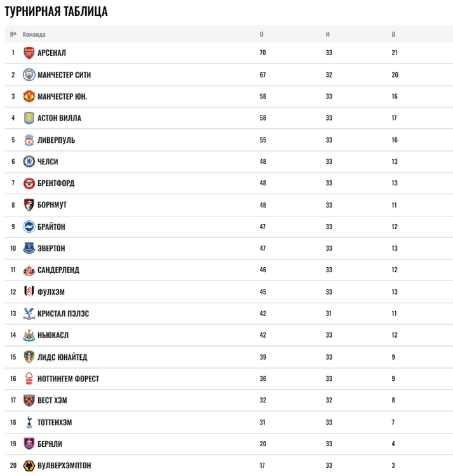
Task: Click the Liverpool crest icon
Action: coord(29,140)
